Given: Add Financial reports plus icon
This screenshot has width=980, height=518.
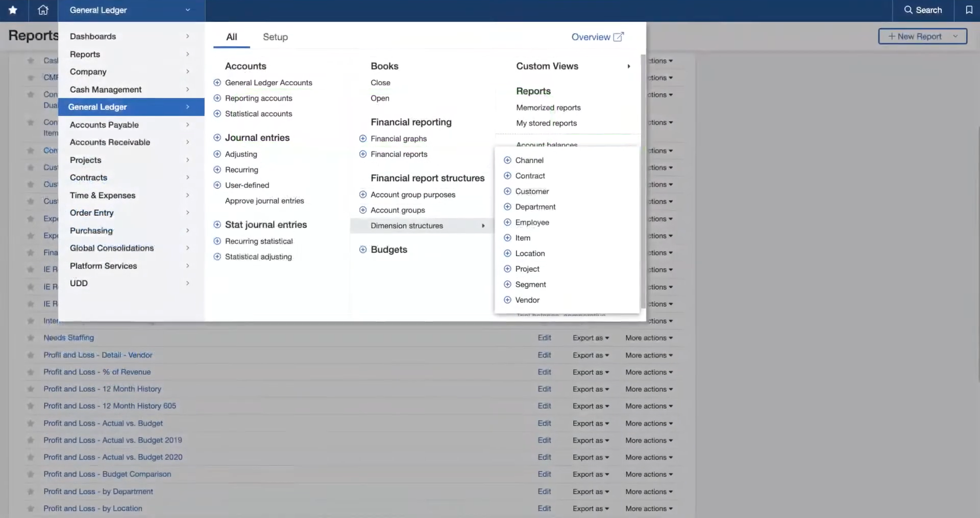Looking at the screenshot, I should click(x=363, y=154).
